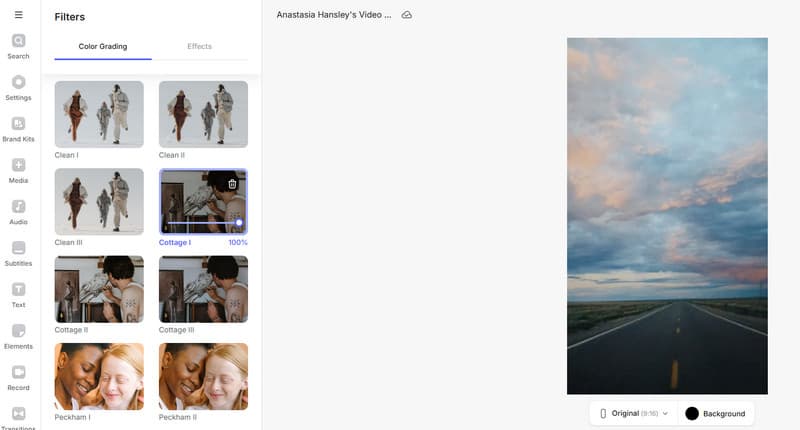Open the Record panel
Screen dimensions: 800x430
(x=18, y=377)
